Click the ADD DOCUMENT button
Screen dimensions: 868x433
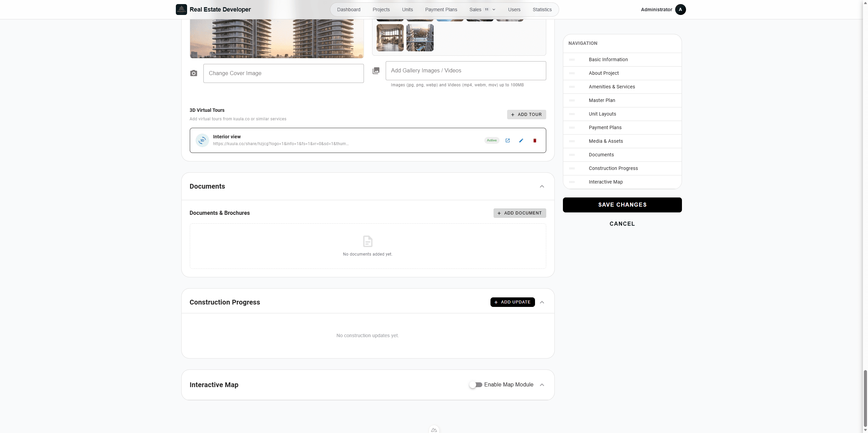(520, 213)
